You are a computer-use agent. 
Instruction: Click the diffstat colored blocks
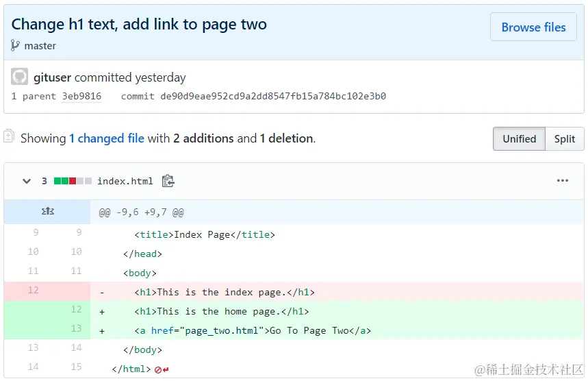tap(73, 181)
